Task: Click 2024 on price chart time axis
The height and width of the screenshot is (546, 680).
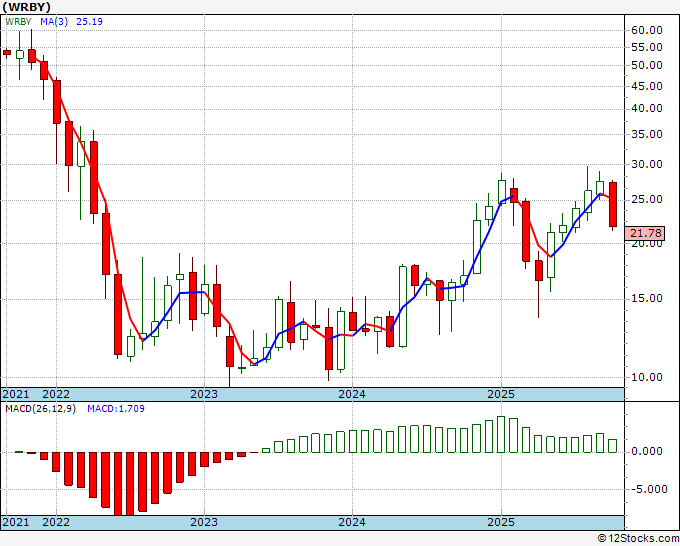Action: [x=352, y=394]
